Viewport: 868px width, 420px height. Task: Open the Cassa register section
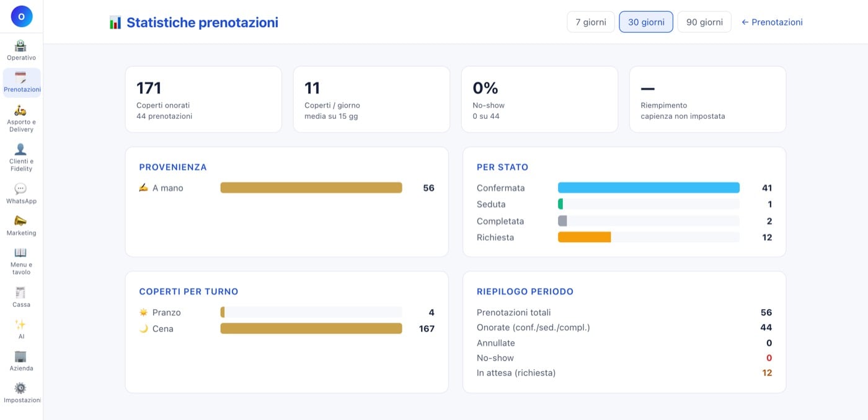(x=21, y=297)
